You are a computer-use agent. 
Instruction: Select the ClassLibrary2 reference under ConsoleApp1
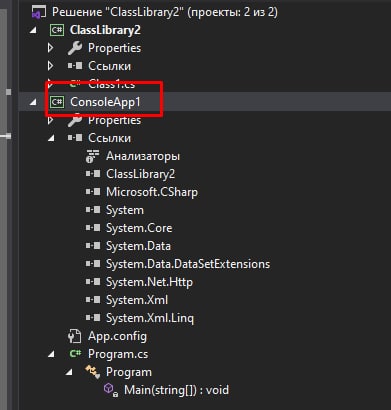point(140,174)
